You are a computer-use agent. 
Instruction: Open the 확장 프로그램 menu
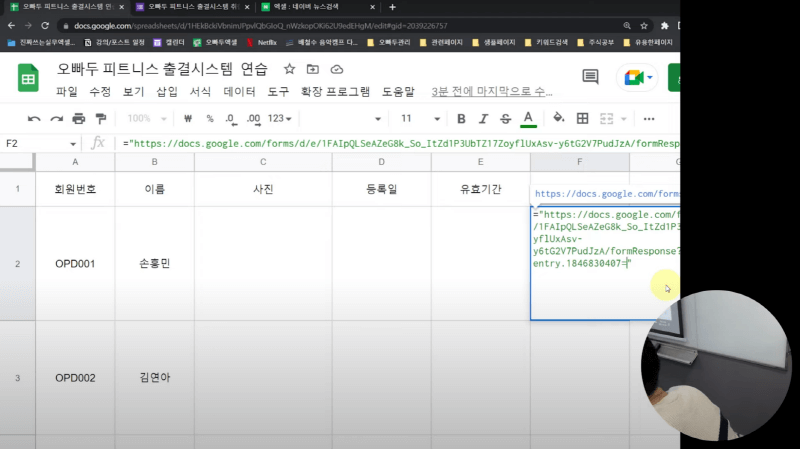[335, 92]
